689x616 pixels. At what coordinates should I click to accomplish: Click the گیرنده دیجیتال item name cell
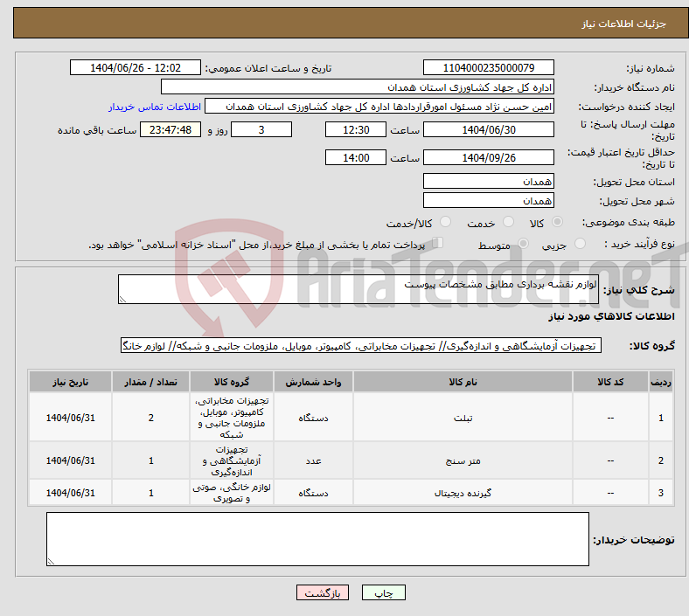(x=463, y=493)
